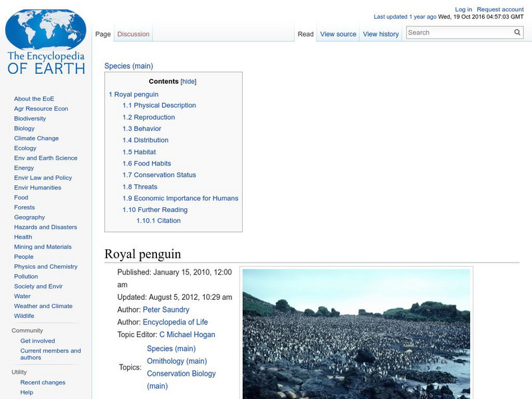The height and width of the screenshot is (399, 532).
Task: Hide the Contents table
Action: (x=188, y=81)
